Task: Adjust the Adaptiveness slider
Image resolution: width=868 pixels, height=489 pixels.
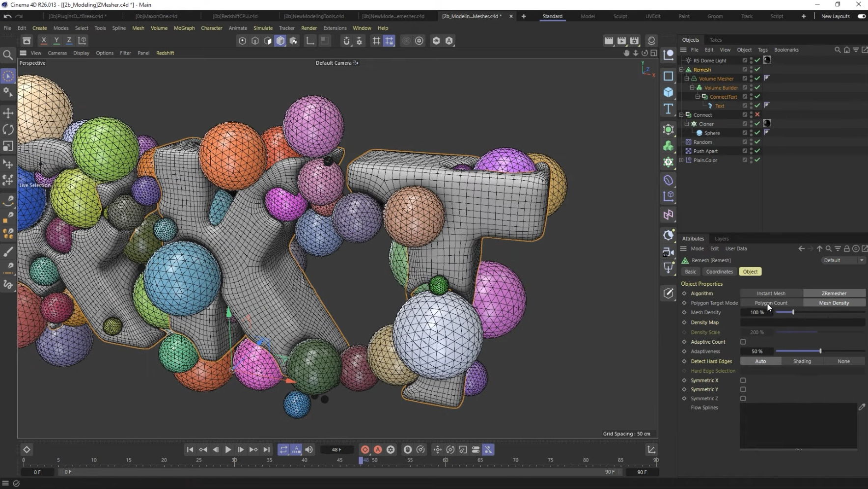Action: [820, 351]
